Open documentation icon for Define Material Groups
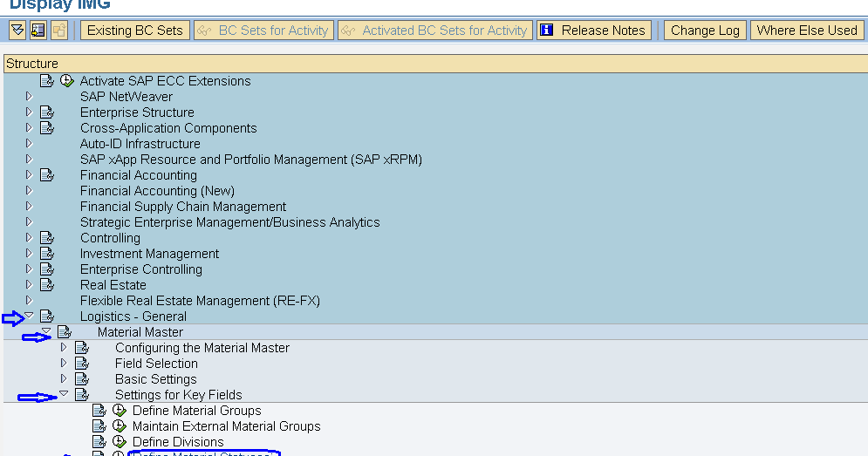This screenshot has height=456, width=868. point(99,411)
